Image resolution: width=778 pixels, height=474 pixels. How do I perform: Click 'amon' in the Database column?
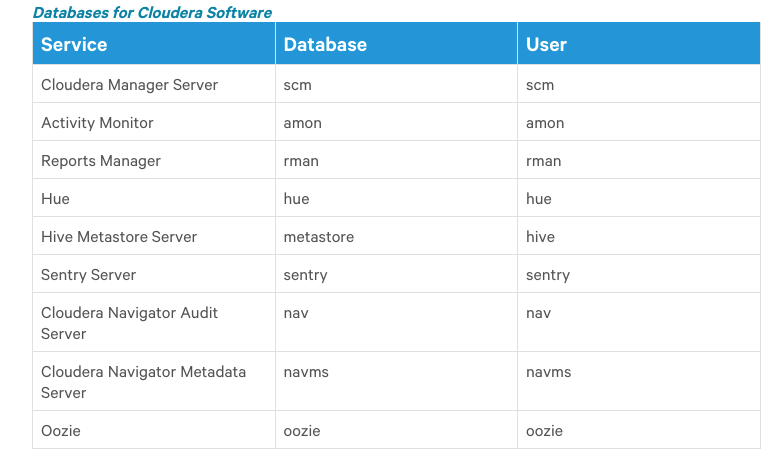[302, 123]
